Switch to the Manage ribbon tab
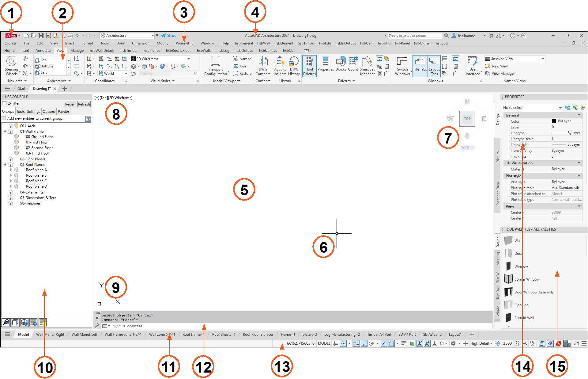 tap(77, 51)
